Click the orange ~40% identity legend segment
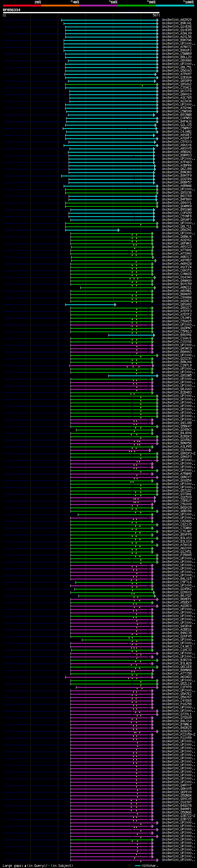 60,6
